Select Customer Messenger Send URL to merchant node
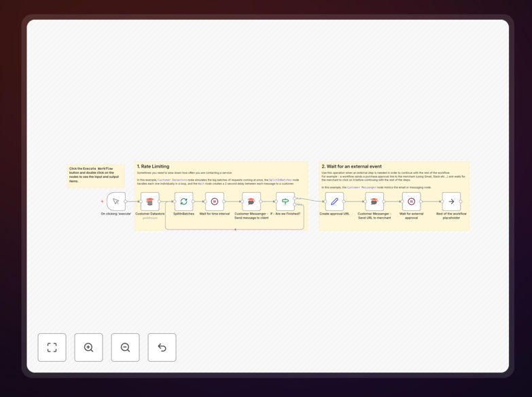This screenshot has height=397, width=532. coord(374,202)
